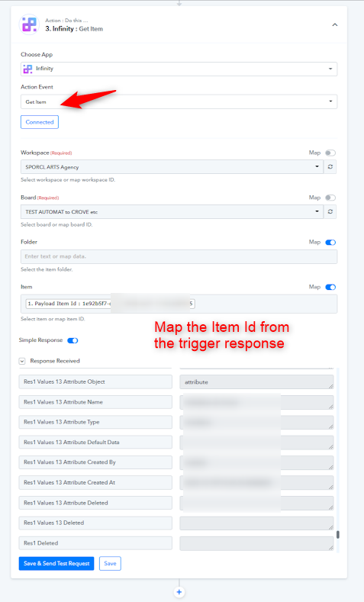Click the Infinity app logo in step header
Image resolution: width=364 pixels, height=602 pixels.
click(x=29, y=24)
